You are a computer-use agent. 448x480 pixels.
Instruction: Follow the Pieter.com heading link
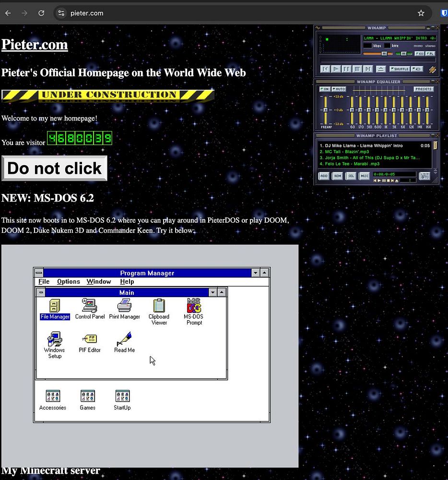pyautogui.click(x=35, y=45)
